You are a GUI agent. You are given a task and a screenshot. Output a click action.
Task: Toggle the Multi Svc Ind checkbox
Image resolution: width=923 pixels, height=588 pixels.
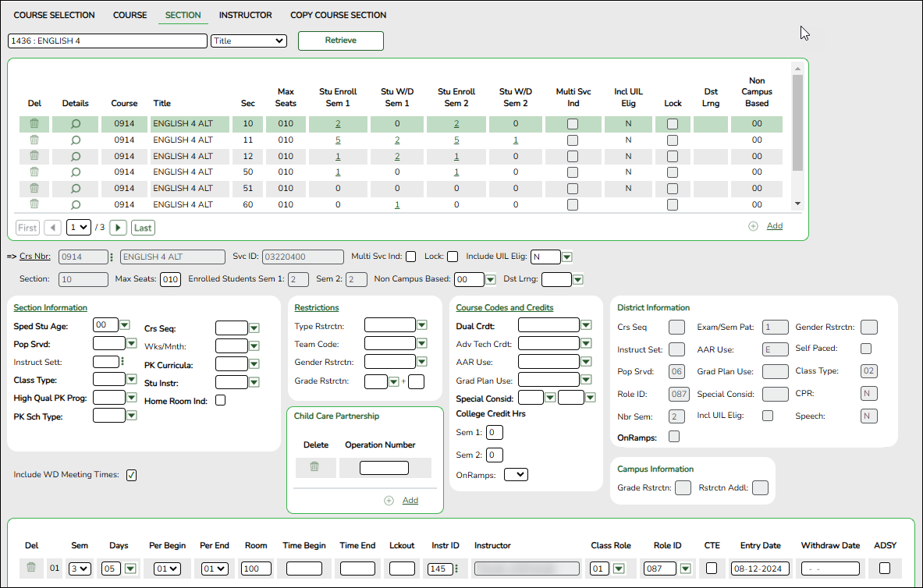coord(411,256)
